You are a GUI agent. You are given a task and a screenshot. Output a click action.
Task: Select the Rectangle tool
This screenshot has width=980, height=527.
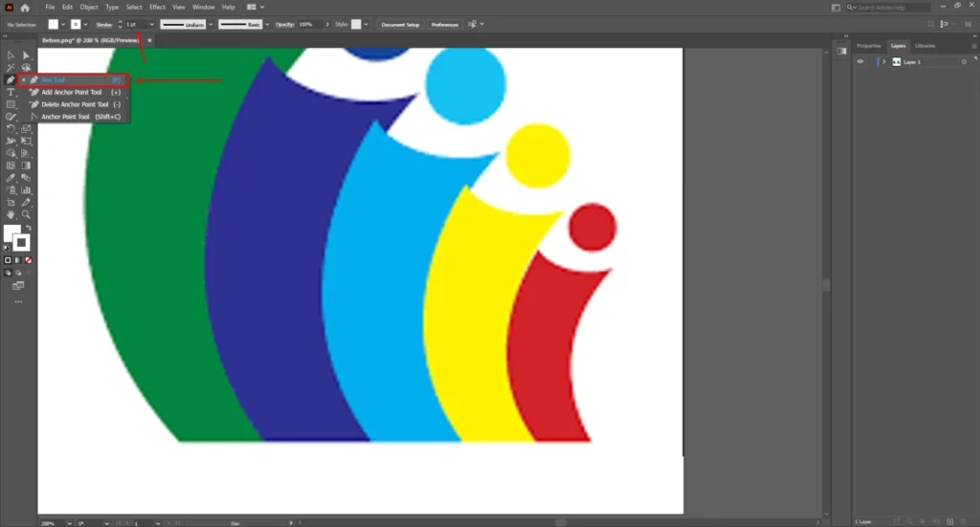[x=11, y=104]
